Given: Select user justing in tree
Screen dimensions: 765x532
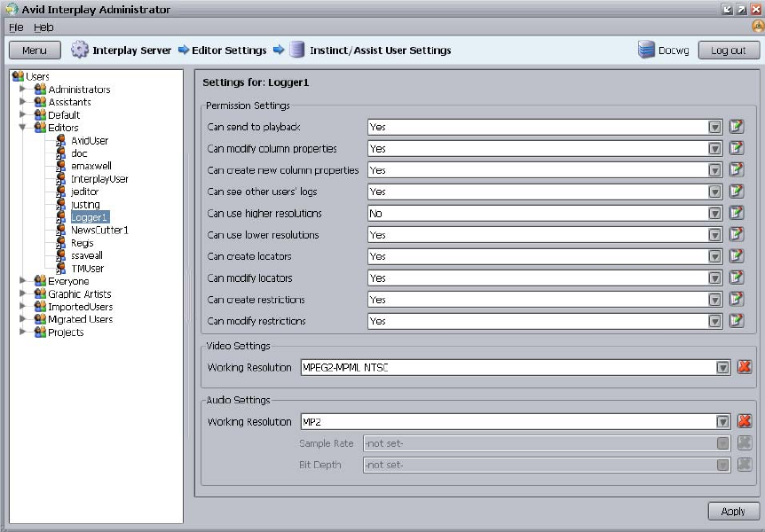Looking at the screenshot, I should pyautogui.click(x=85, y=204).
